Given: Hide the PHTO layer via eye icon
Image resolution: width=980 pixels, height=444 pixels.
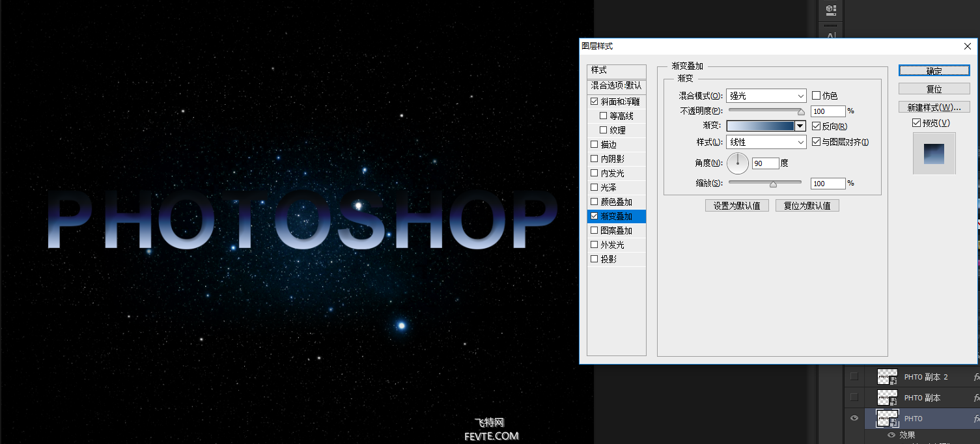Looking at the screenshot, I should pos(854,418).
